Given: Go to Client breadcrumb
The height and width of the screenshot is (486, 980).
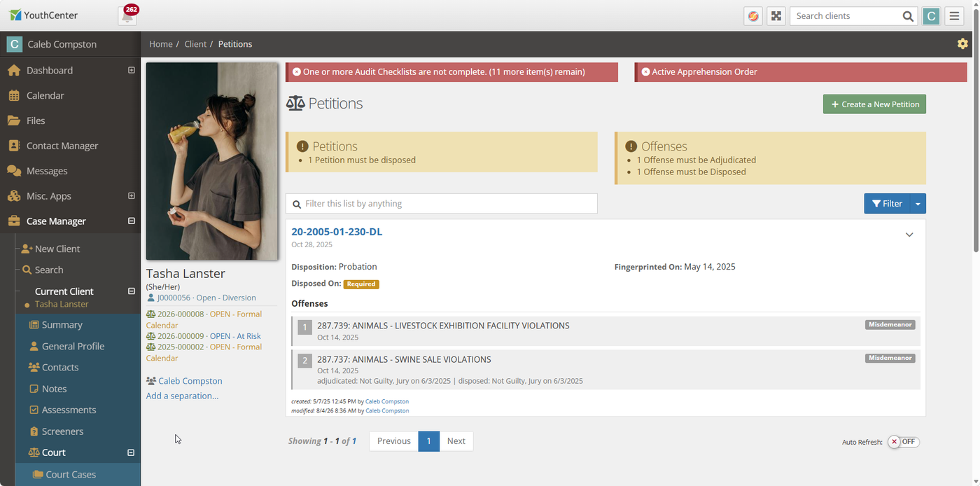Looking at the screenshot, I should click(x=195, y=44).
